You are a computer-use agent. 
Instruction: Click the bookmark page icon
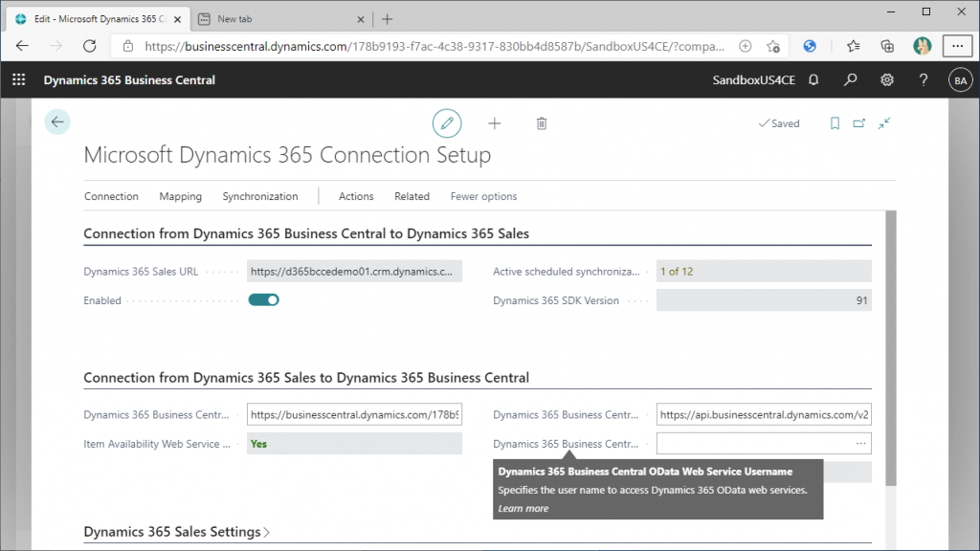coord(835,123)
